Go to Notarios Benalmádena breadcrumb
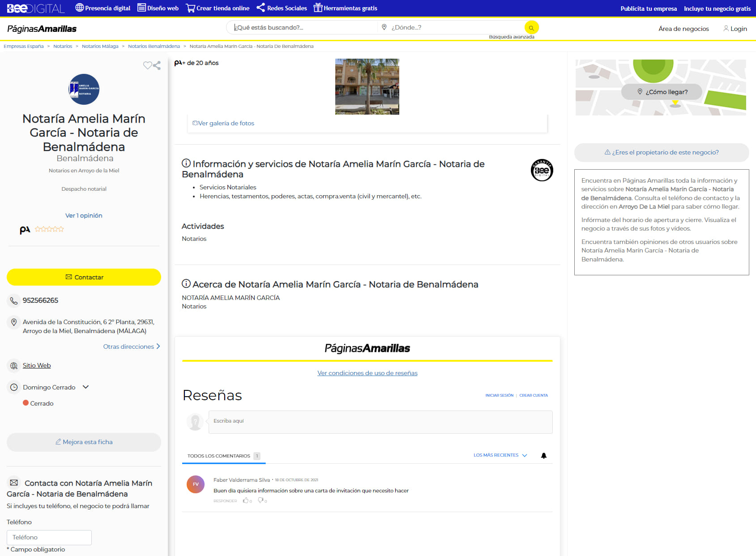 pos(154,47)
